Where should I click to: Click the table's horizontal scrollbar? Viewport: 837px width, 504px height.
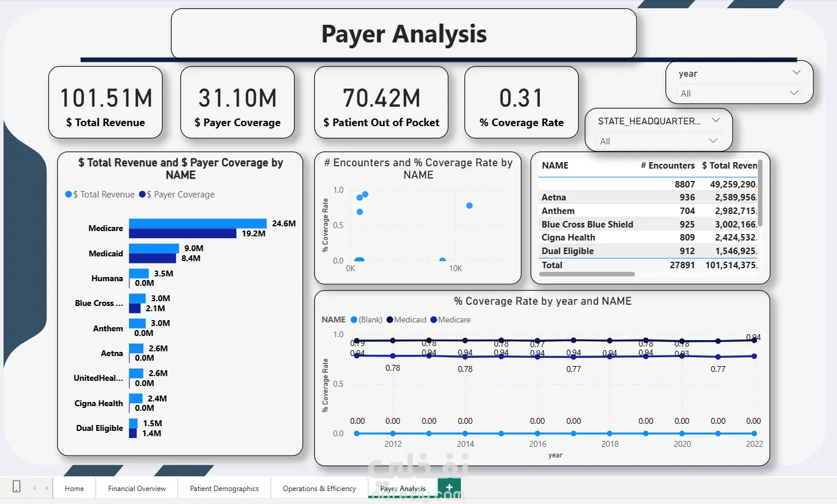(587, 274)
